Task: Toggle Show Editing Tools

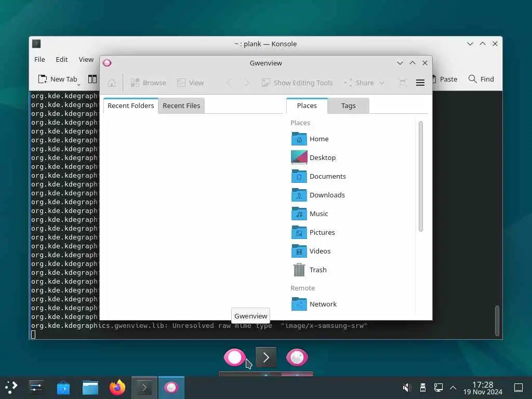Action: pyautogui.click(x=297, y=83)
